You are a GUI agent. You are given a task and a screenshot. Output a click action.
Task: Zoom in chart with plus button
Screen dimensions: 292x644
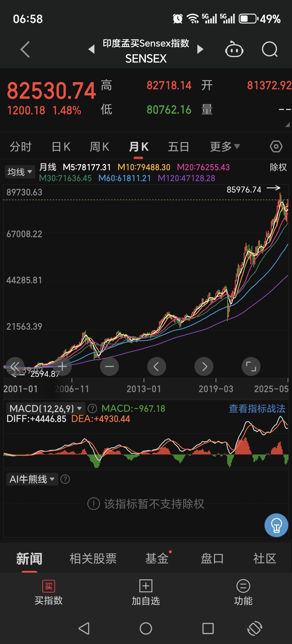[x=62, y=366]
